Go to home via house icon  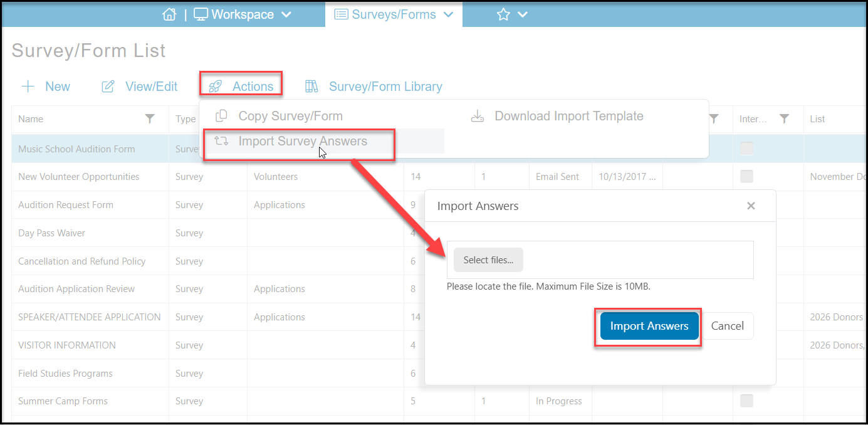click(x=169, y=14)
